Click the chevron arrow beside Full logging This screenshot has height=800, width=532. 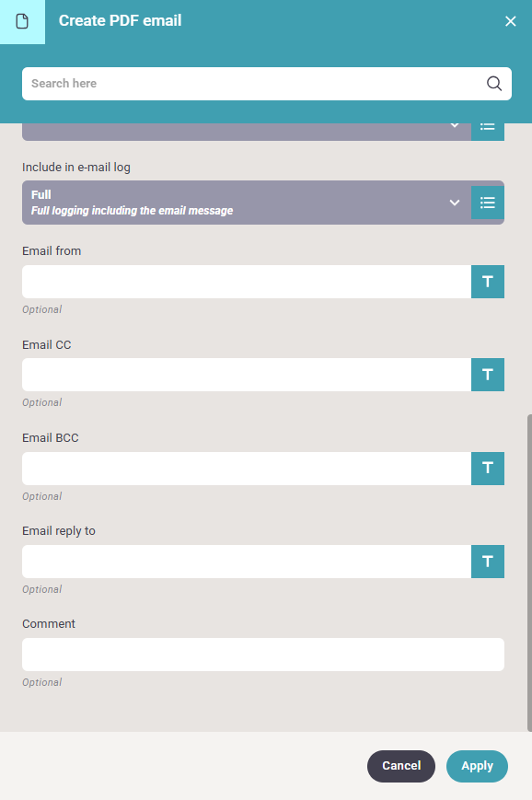pos(454,203)
